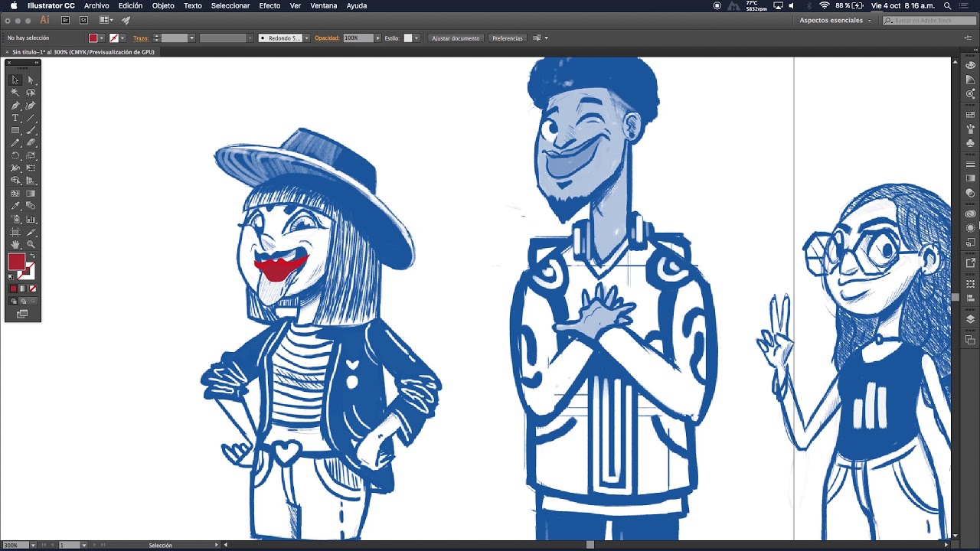Set paint mode to Gradient
Image resolution: width=980 pixels, height=551 pixels.
click(22, 289)
